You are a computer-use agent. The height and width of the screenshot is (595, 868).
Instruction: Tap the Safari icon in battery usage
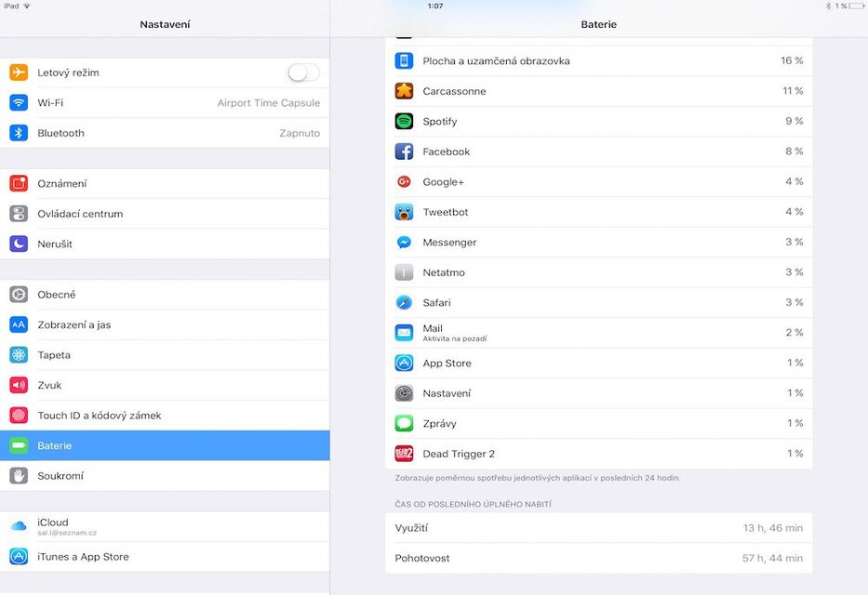(x=403, y=302)
